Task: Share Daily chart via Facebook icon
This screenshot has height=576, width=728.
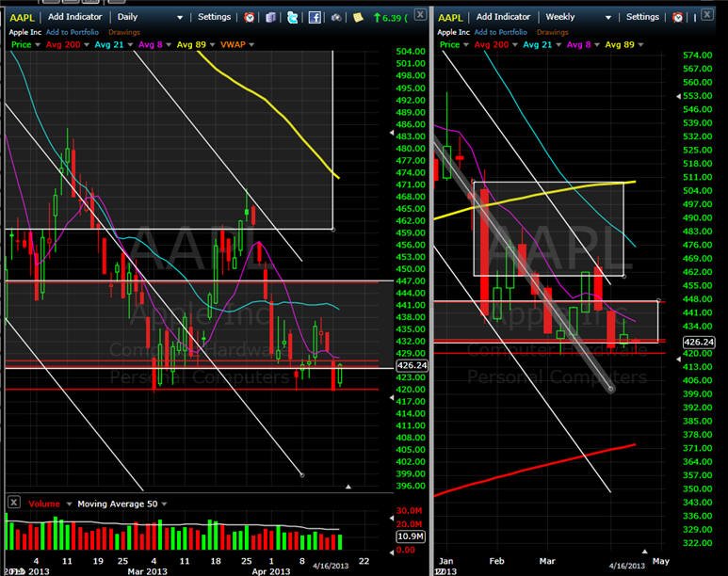Action: pos(315,18)
